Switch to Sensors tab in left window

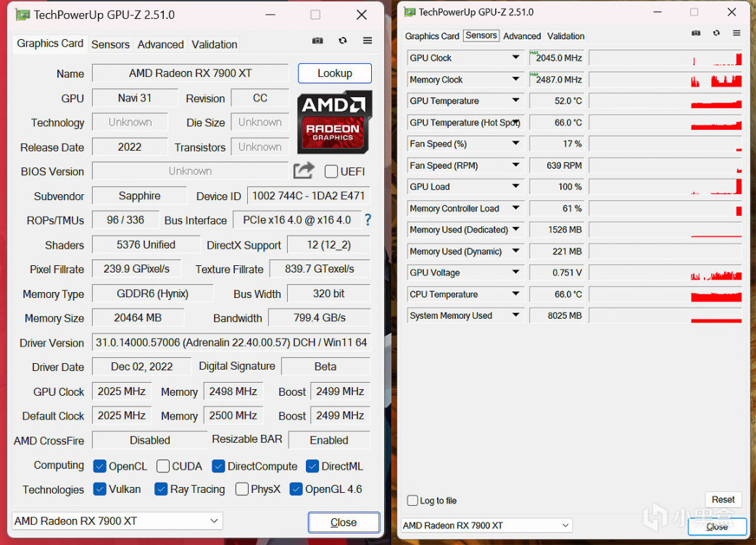click(x=110, y=44)
